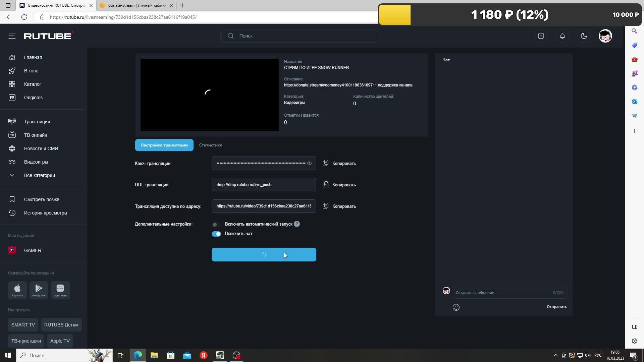Open the hamburger menu next to RUTUBE logo
Screen dimensions: 644x362
coord(12,36)
